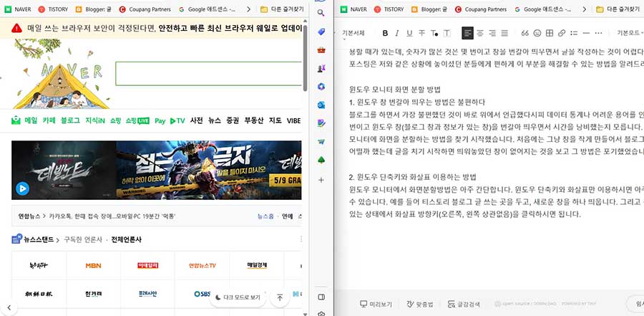Open the 매일경제 publisher tile

[257, 265]
